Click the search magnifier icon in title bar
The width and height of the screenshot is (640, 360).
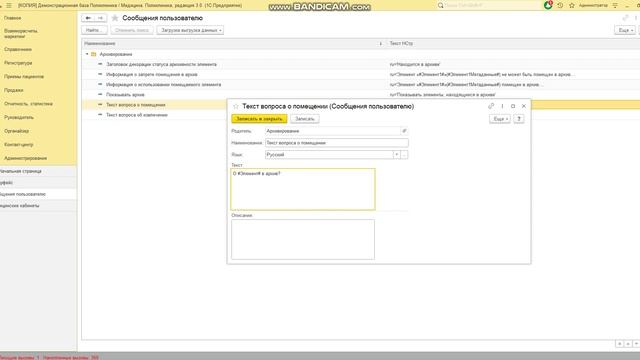coord(440,5)
